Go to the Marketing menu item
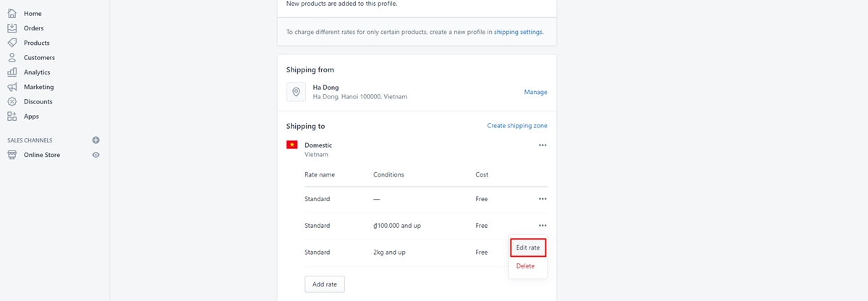This screenshot has width=868, height=301. 39,87
